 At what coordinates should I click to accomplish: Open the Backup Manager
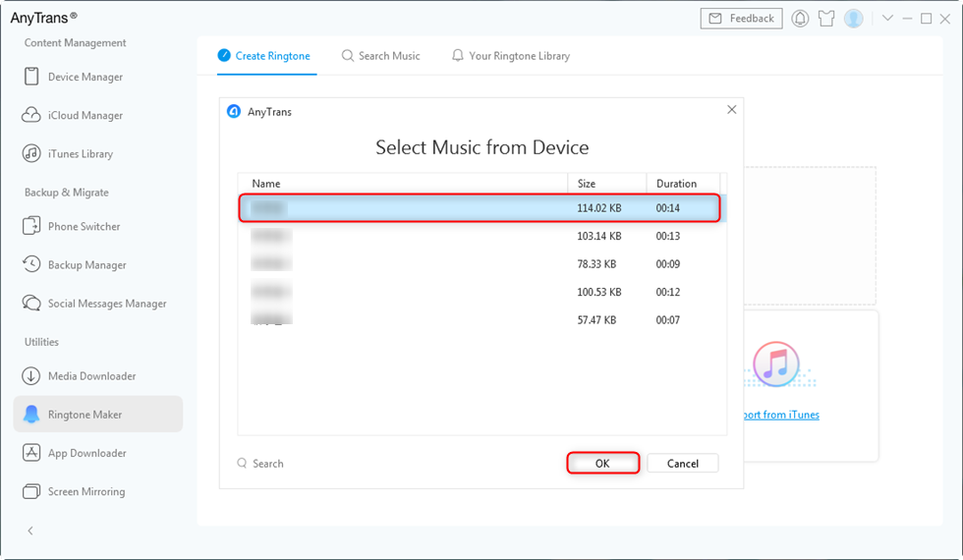[x=86, y=264]
